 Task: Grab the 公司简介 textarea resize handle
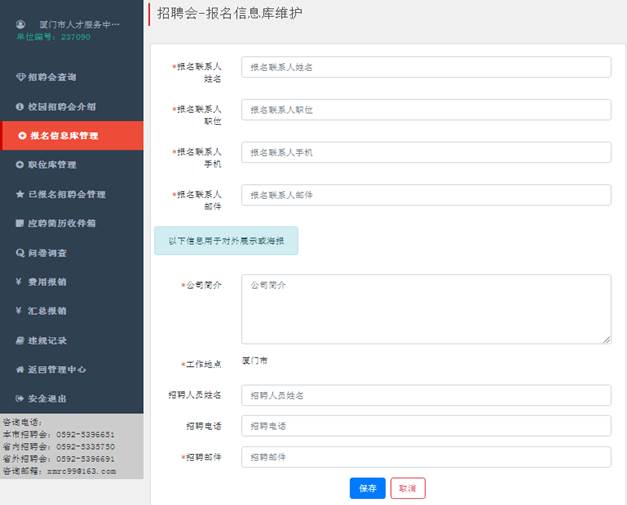[x=606, y=340]
